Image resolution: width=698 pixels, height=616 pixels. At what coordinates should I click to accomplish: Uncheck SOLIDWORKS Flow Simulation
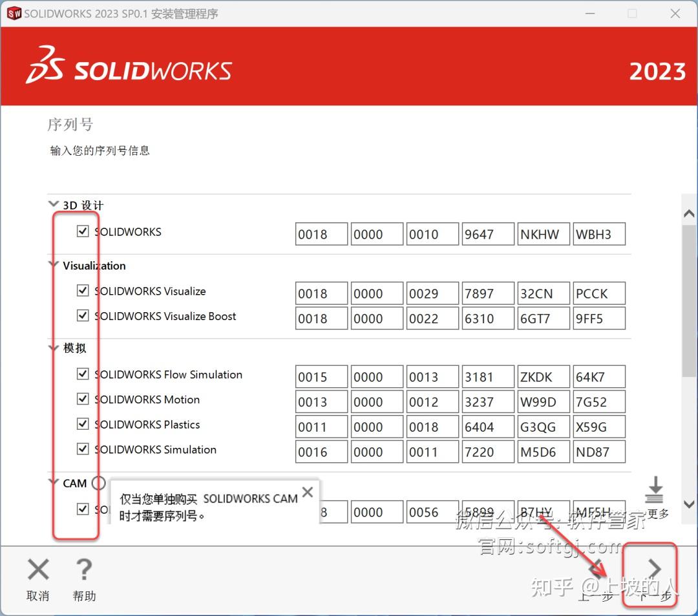point(83,374)
